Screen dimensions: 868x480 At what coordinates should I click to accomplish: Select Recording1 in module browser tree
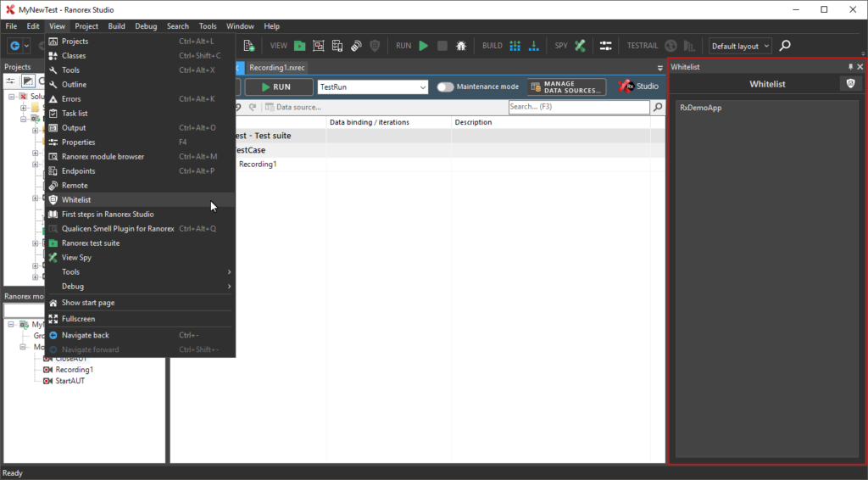pos(75,369)
